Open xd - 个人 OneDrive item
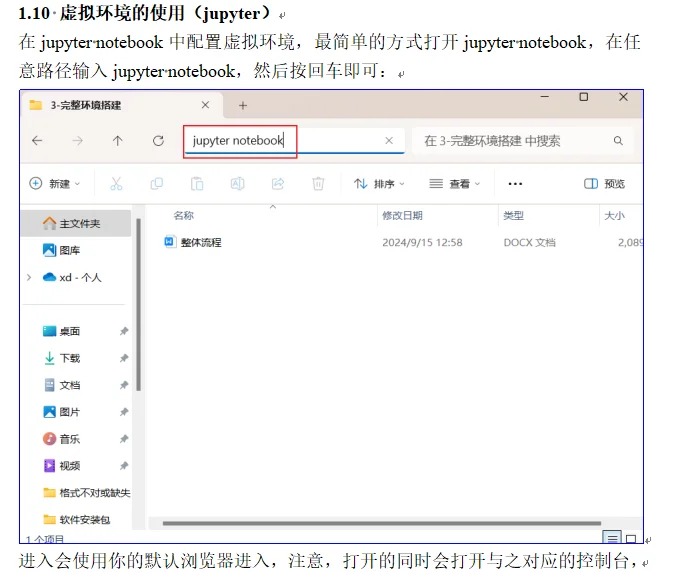680x572 pixels. tap(72, 277)
